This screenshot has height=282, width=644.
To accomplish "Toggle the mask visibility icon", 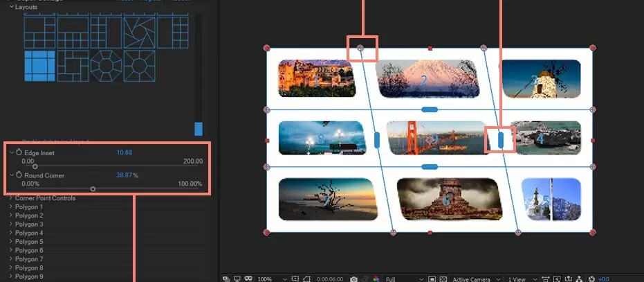I will click(307, 279).
